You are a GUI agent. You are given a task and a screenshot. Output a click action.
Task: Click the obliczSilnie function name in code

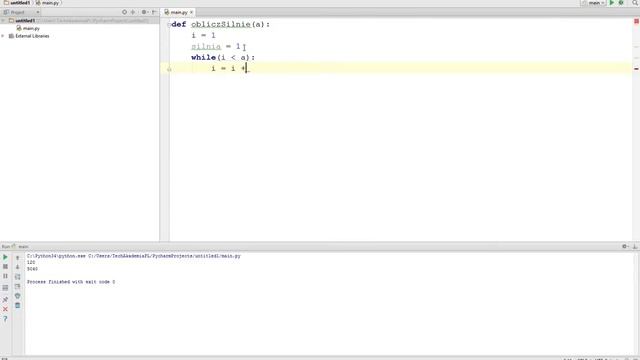click(221, 24)
